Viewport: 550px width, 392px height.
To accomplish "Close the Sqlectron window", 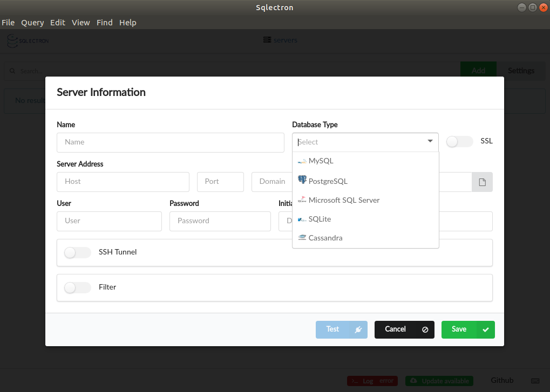I will point(544,8).
